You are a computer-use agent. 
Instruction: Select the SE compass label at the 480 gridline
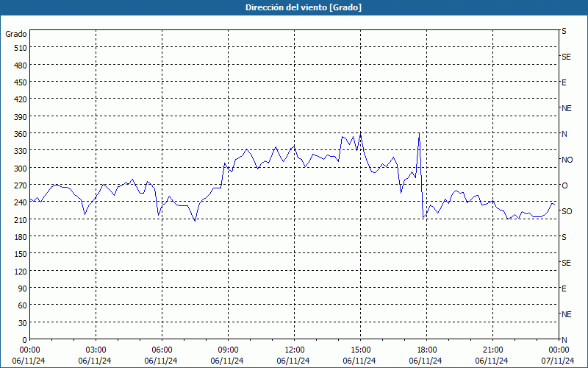(566, 57)
